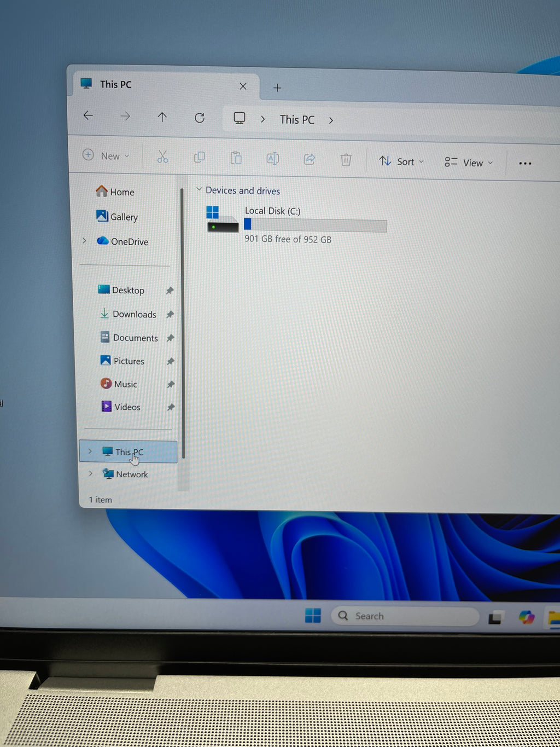Open the Windows Start menu
560x747 pixels.
click(x=313, y=615)
